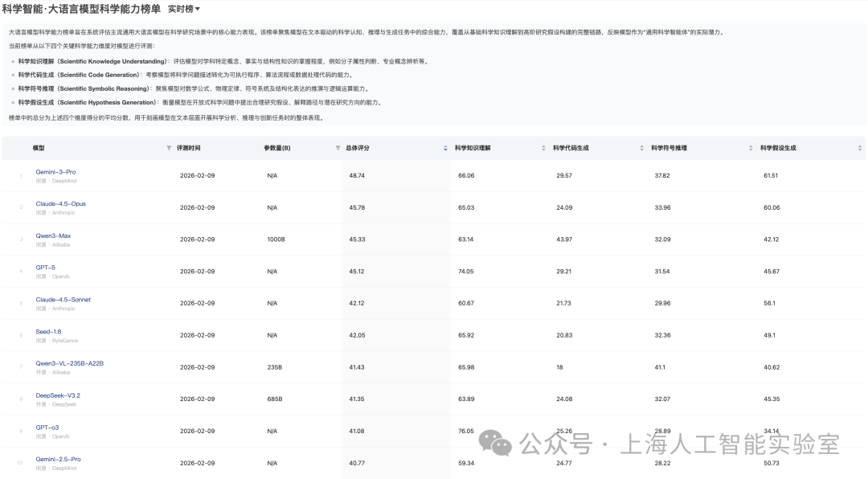Expand the 实时榜 dropdown
Viewport: 868px width, 479px height.
184,9
